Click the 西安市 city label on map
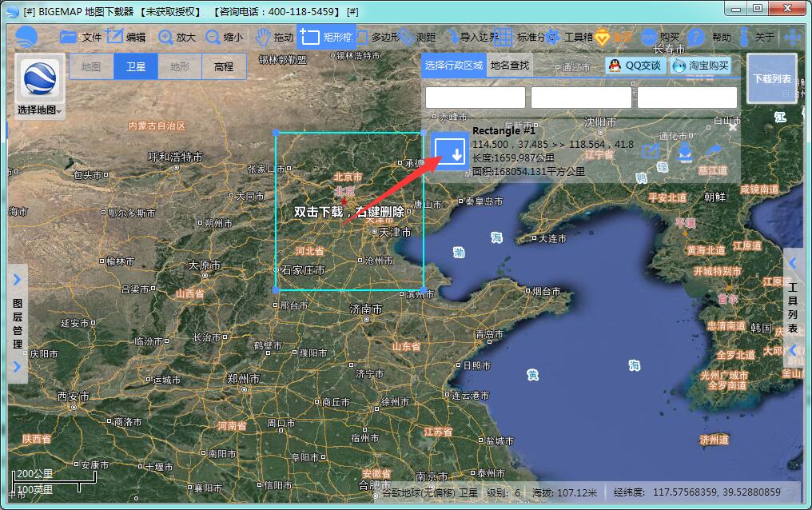812x510 pixels. [73, 396]
